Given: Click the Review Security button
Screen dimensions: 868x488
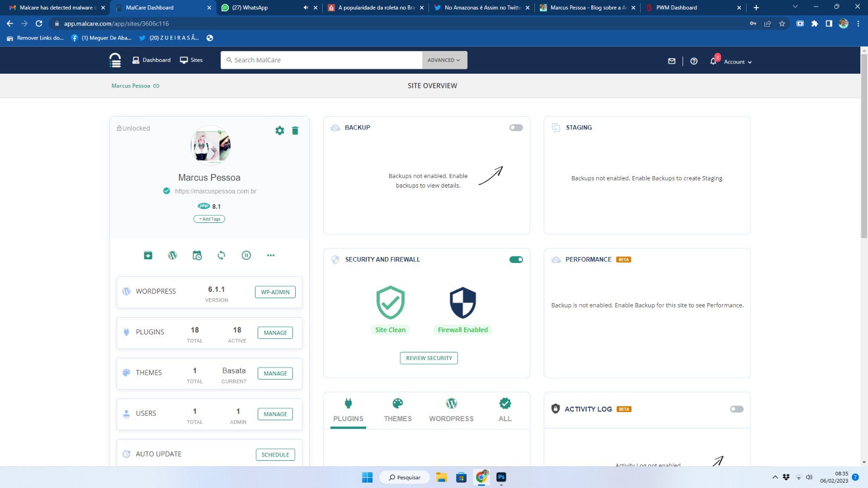Looking at the screenshot, I should click(x=429, y=358).
